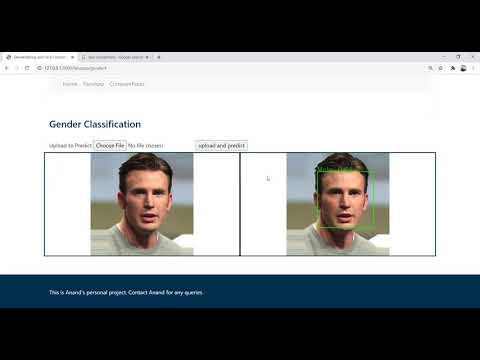Viewport: 480px width, 360px height.
Task: Open the third navigation bar link
Action: coord(127,84)
